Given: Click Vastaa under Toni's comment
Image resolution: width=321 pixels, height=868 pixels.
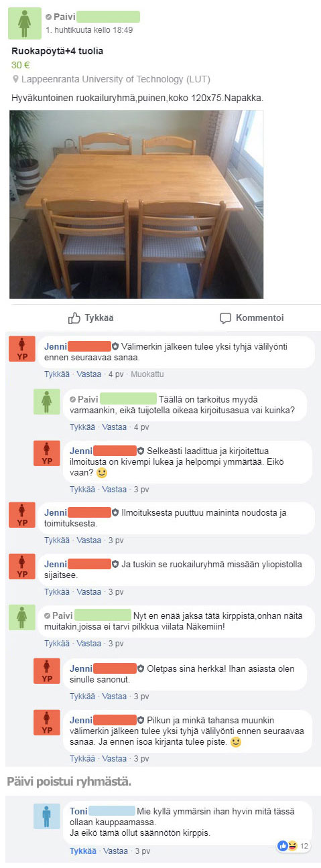Looking at the screenshot, I should point(115,851).
